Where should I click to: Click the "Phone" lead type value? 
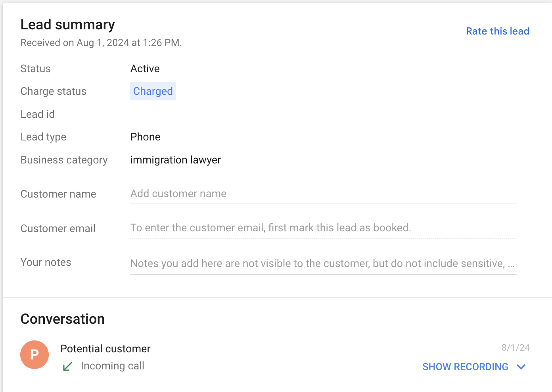145,136
